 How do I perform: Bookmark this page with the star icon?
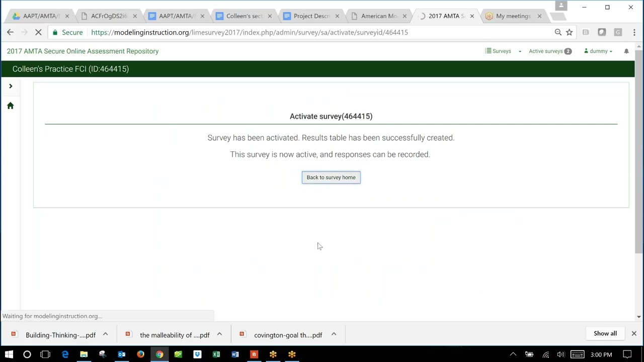tap(570, 32)
